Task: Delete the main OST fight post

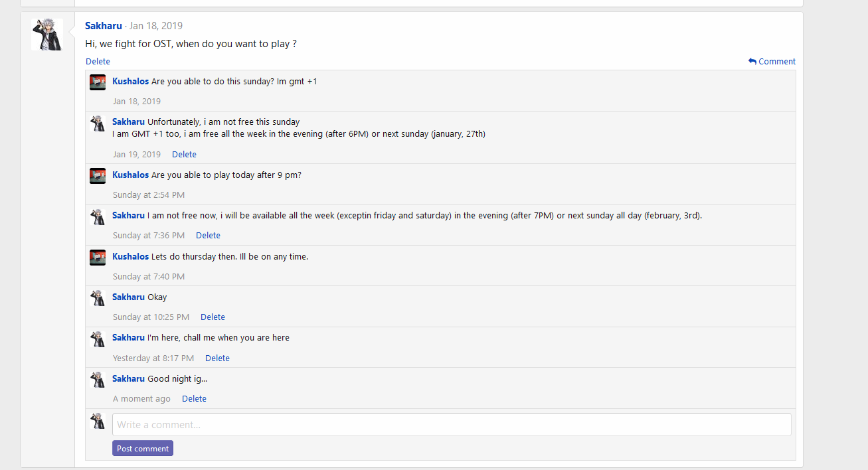Action: (x=98, y=61)
